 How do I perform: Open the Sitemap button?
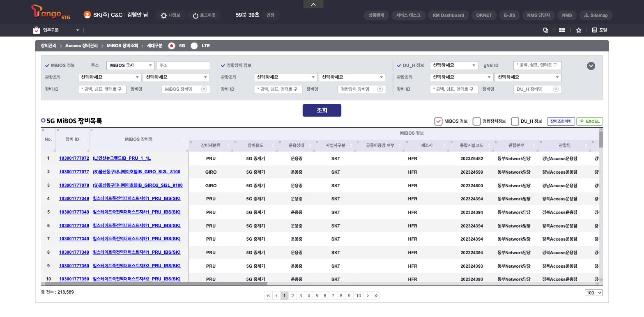coord(596,15)
